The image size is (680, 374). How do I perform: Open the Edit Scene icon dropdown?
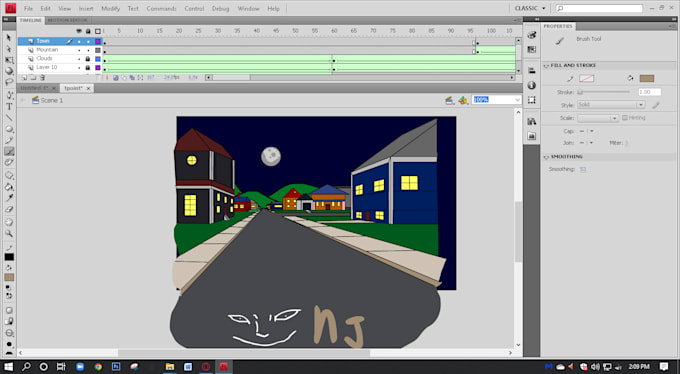click(x=450, y=100)
